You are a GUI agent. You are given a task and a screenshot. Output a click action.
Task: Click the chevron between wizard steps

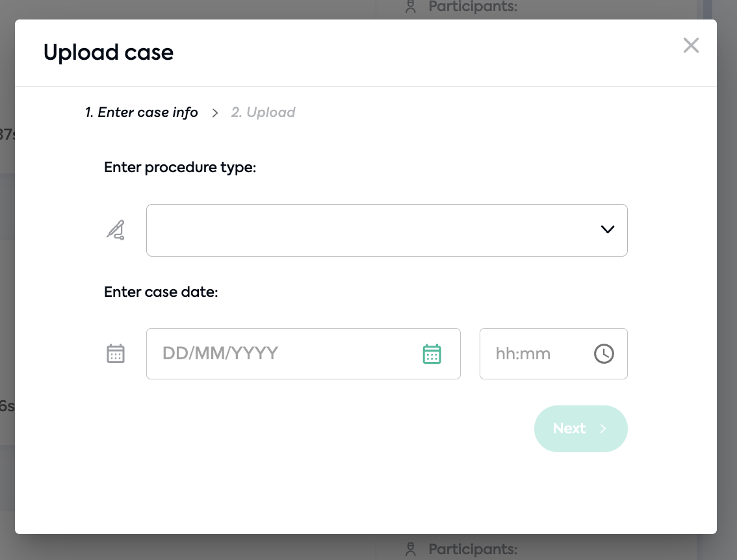pyautogui.click(x=215, y=113)
